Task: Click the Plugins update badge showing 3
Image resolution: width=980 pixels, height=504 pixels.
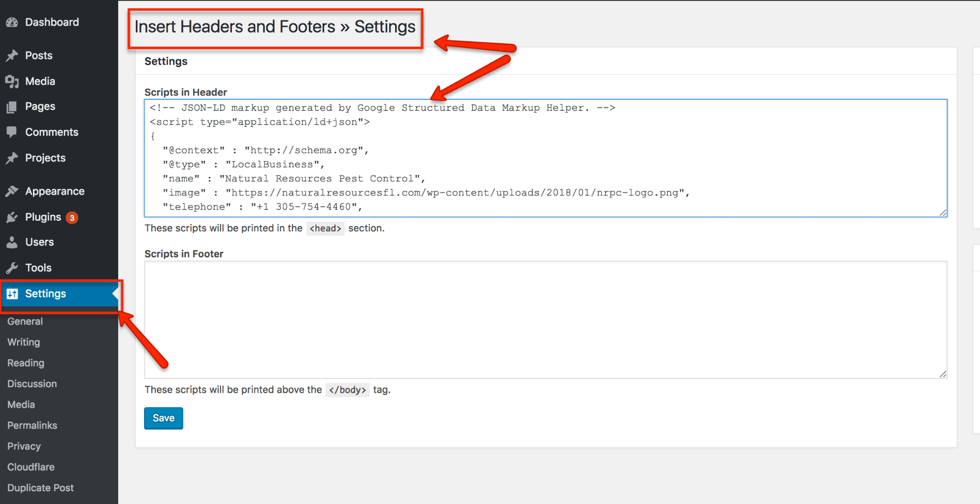Action: (72, 218)
